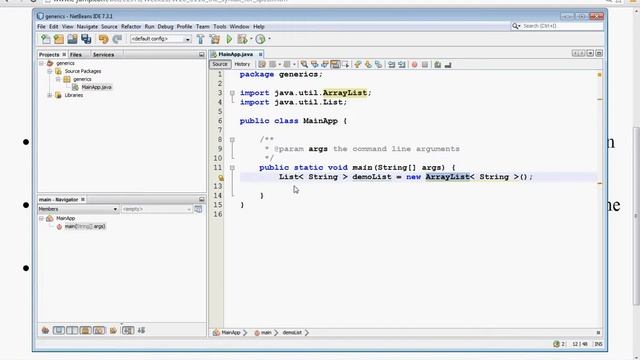Click the New Project toolbar icon
The image size is (640, 360).
point(59,39)
